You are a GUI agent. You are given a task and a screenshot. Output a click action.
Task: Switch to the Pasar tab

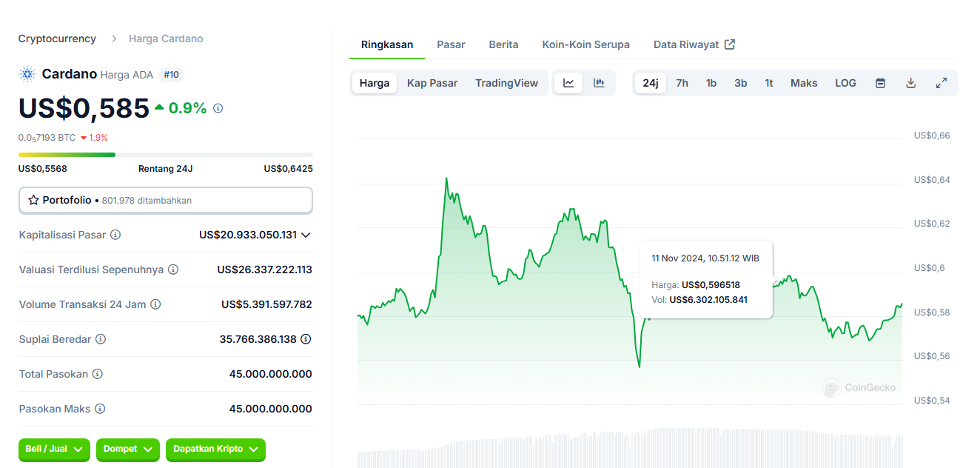[451, 44]
